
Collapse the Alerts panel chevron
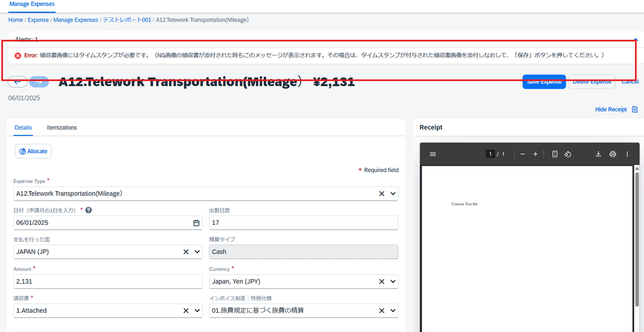[x=636, y=39]
